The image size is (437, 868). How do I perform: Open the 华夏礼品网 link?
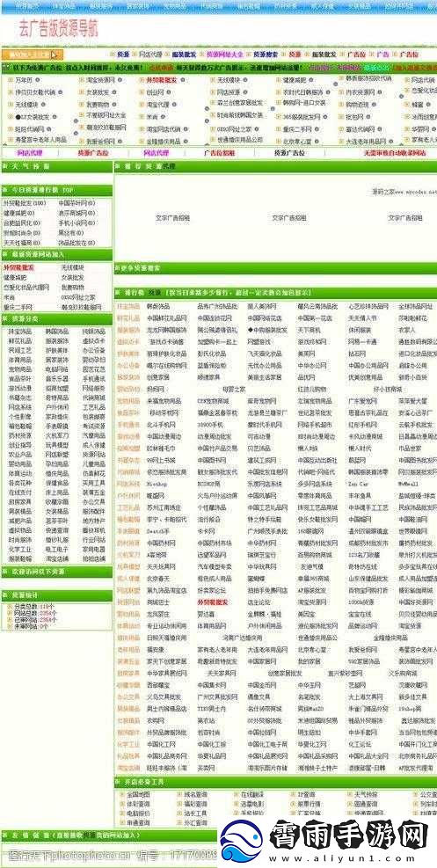pos(211,756)
